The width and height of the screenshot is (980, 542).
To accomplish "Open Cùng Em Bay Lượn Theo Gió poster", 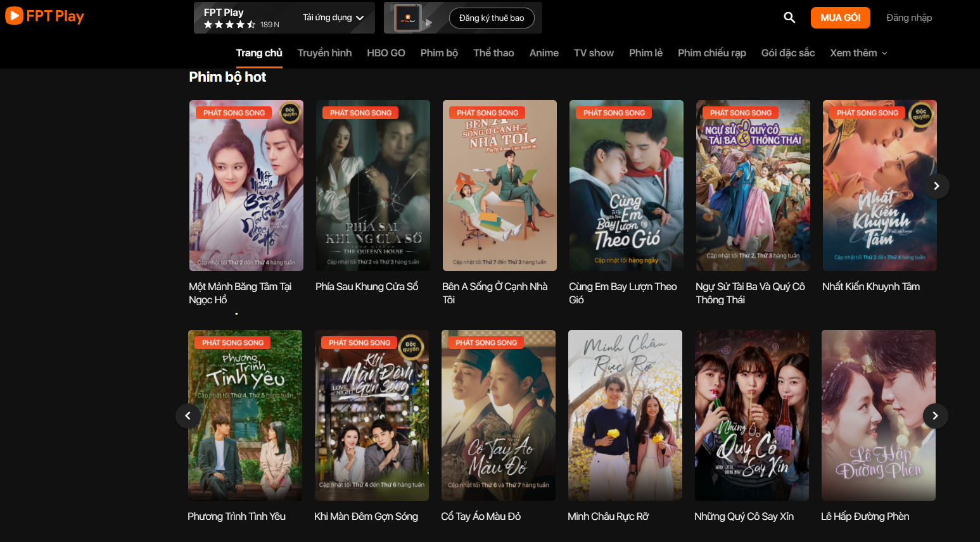I will (627, 186).
